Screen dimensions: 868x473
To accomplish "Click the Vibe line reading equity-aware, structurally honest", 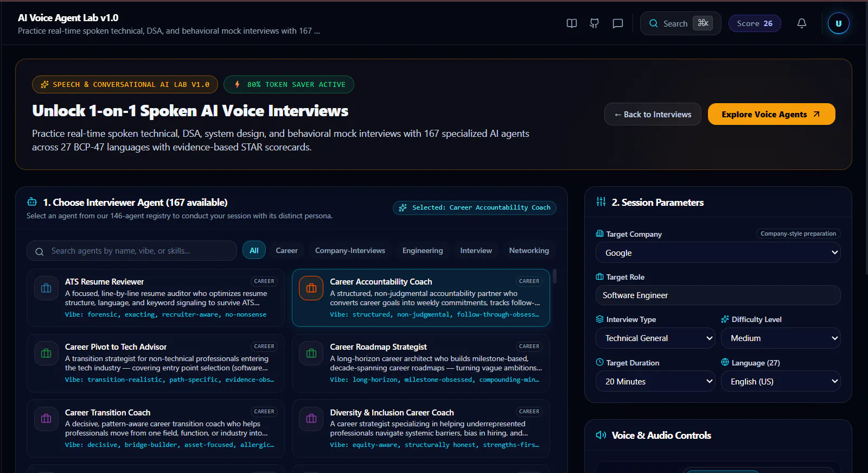I will 435,445.
